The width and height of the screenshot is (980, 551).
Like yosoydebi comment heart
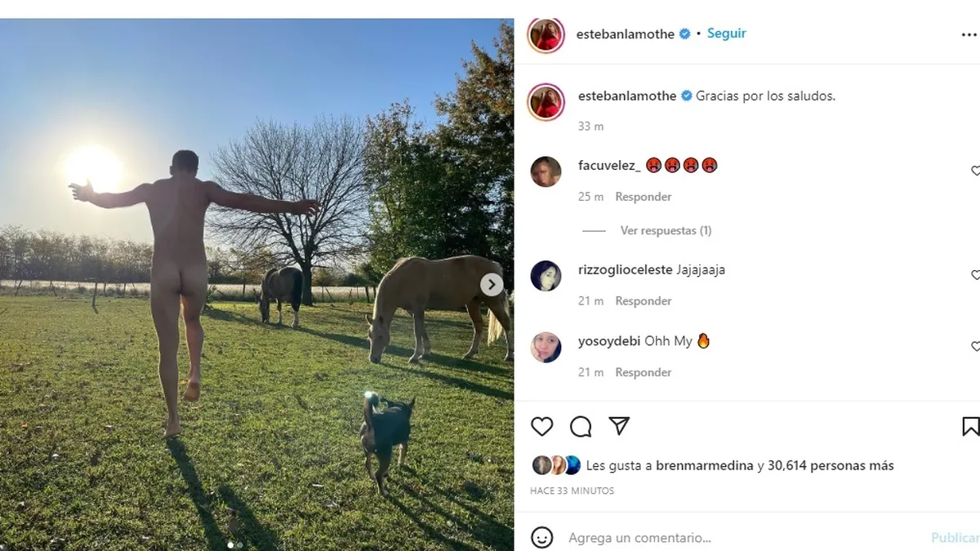click(975, 347)
